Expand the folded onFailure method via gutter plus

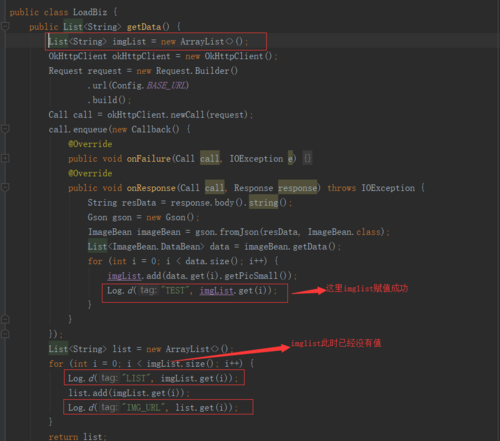(5, 158)
